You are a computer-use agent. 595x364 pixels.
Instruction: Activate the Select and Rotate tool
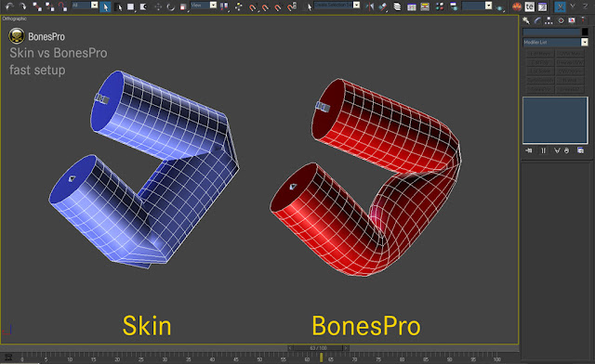point(171,6)
